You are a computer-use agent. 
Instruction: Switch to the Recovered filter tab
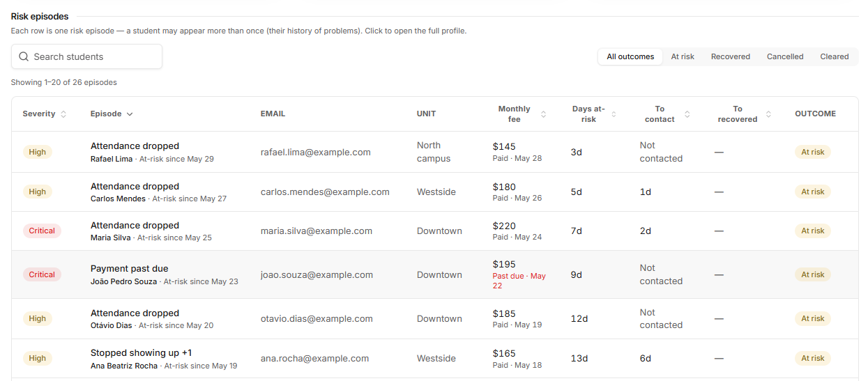coord(731,56)
